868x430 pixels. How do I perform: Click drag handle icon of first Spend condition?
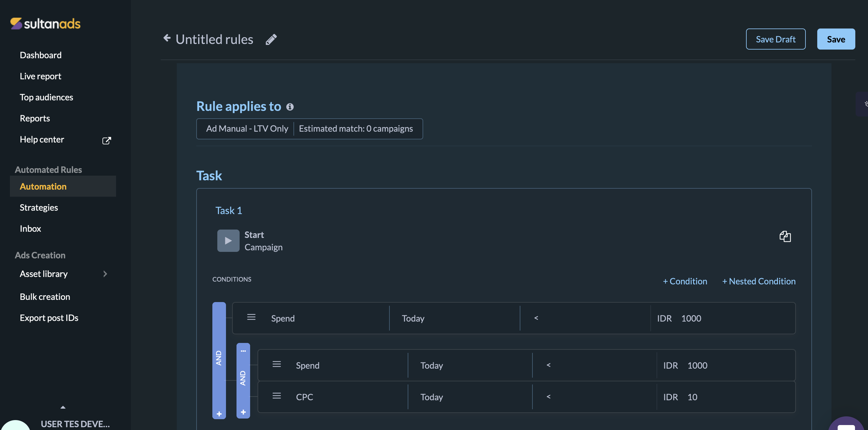(251, 317)
